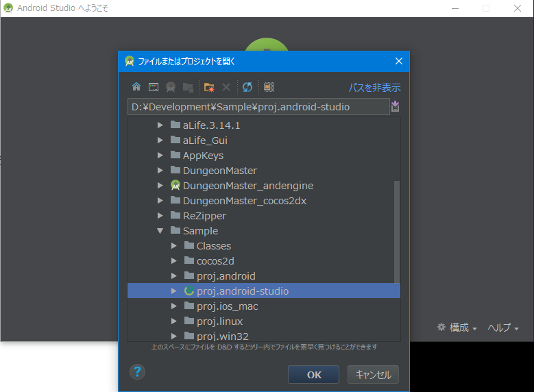Select the proj.linux row
This screenshot has height=392, width=534.
pyautogui.click(x=264, y=321)
